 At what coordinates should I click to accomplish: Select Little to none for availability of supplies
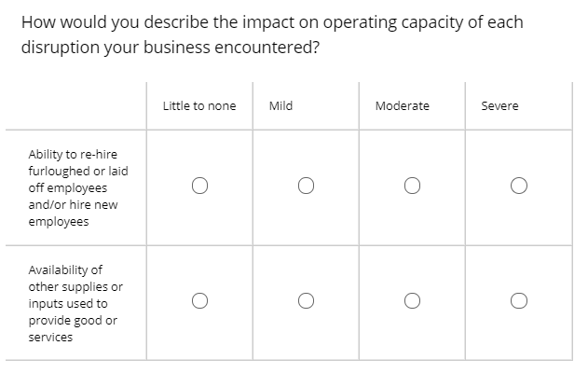click(199, 301)
